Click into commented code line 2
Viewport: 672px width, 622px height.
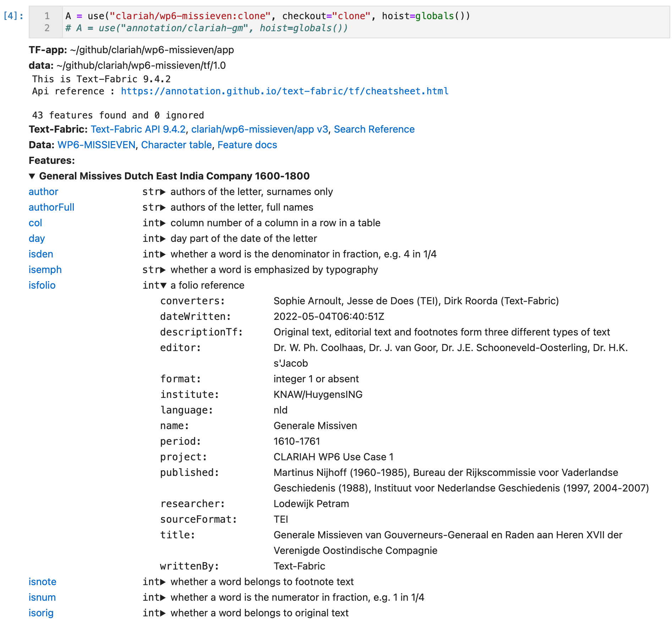(x=206, y=28)
